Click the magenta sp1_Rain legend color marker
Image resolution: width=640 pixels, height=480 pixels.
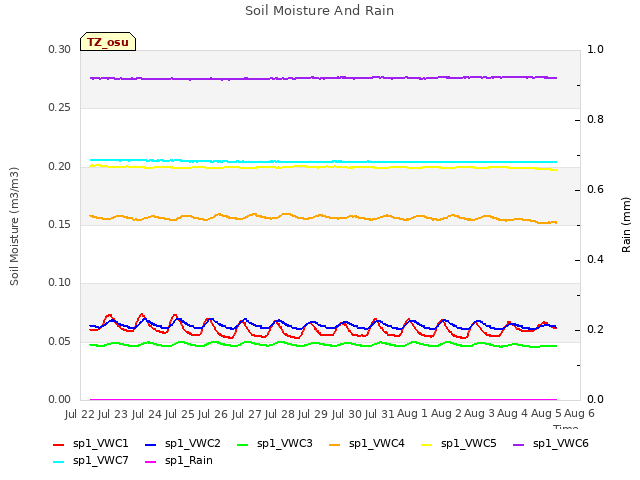point(151,462)
